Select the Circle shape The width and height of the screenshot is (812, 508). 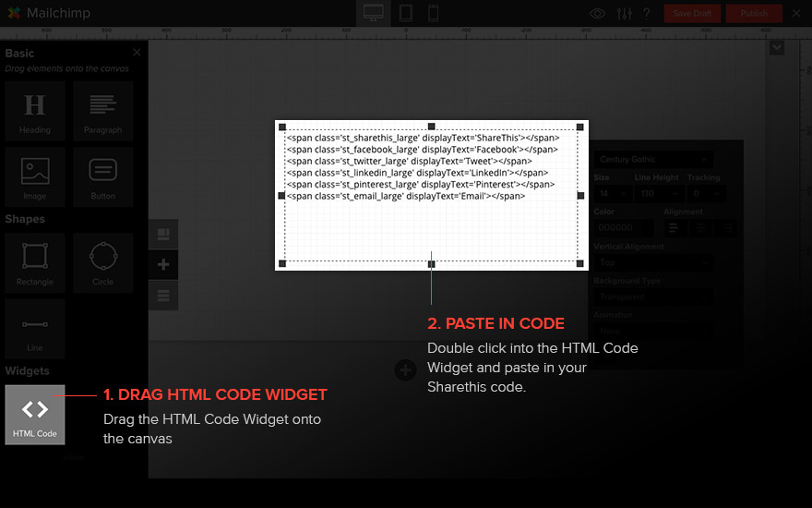(x=102, y=262)
